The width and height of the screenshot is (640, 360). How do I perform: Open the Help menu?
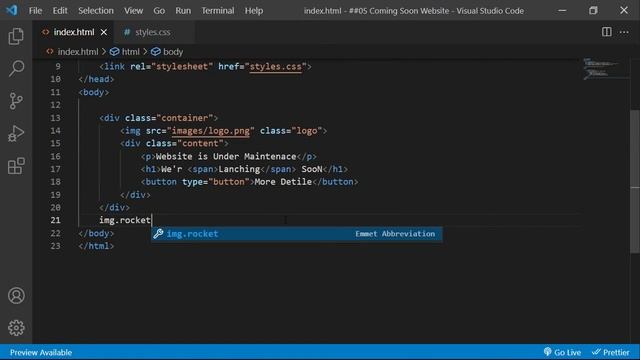point(253,11)
